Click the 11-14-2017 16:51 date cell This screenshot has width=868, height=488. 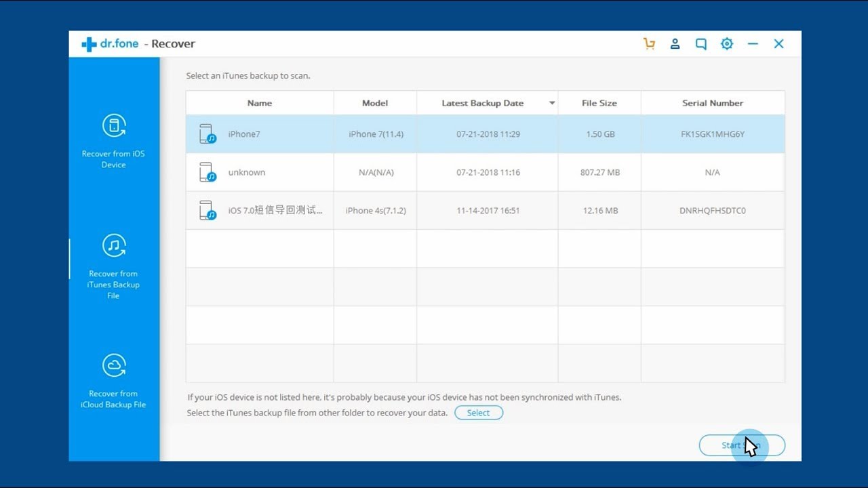click(488, 211)
